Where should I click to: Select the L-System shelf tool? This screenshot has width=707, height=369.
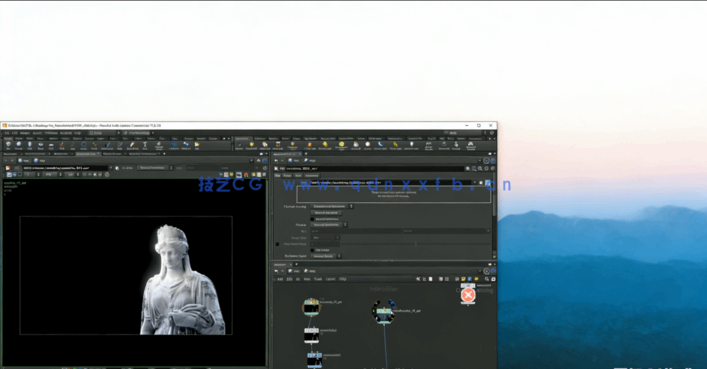click(x=174, y=145)
